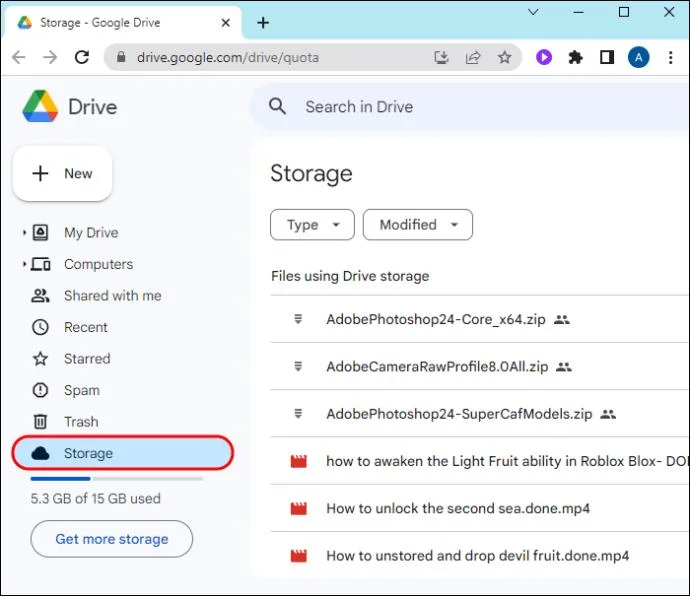Click the Trash bin icon
The width and height of the screenshot is (690, 596).
(x=40, y=422)
